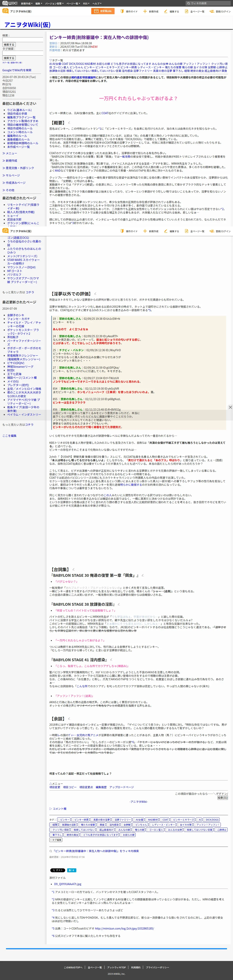
Task: Expand the ▷ コメント欄 section
Action: pos(57,808)
